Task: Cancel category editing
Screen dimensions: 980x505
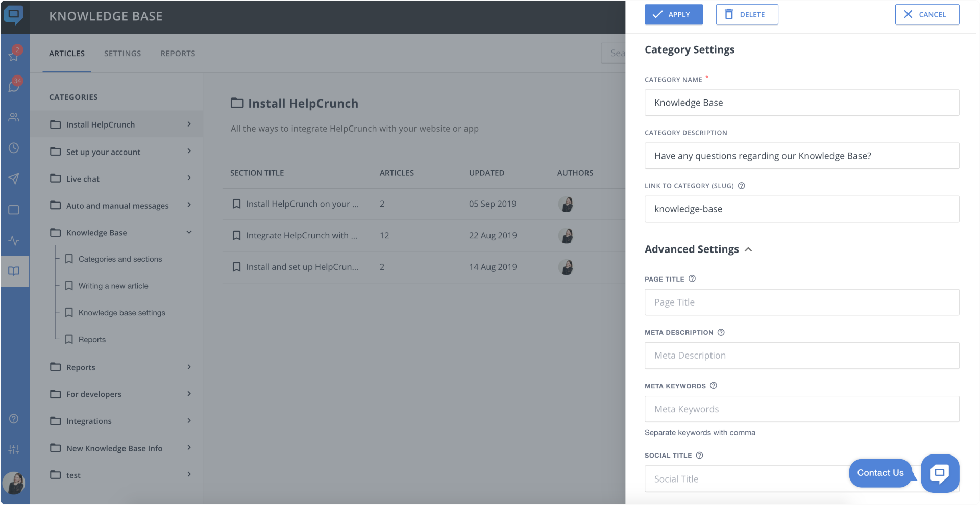Action: 927,14
